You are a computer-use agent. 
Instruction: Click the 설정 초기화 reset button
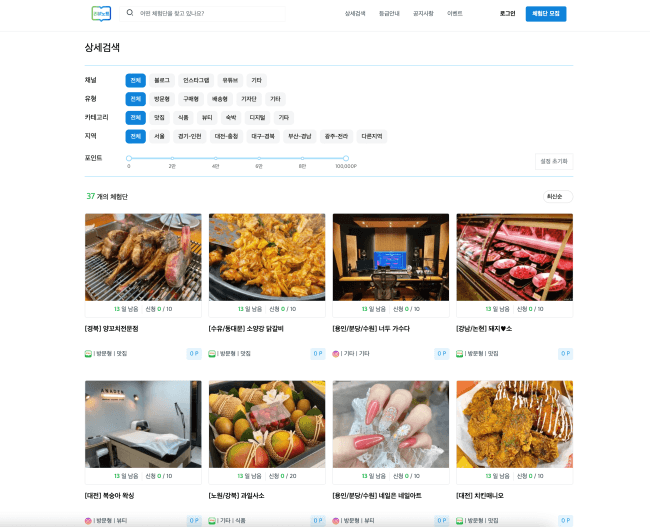pos(554,161)
